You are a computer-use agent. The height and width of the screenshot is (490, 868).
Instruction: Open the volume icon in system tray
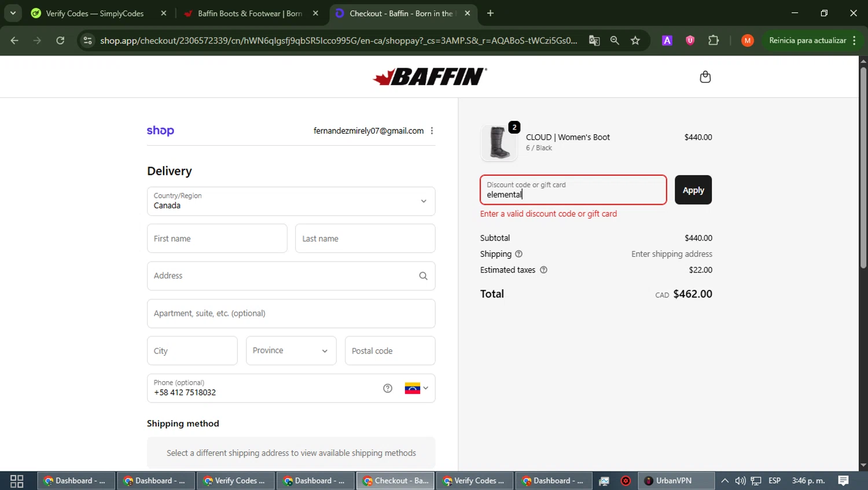[740, 481]
